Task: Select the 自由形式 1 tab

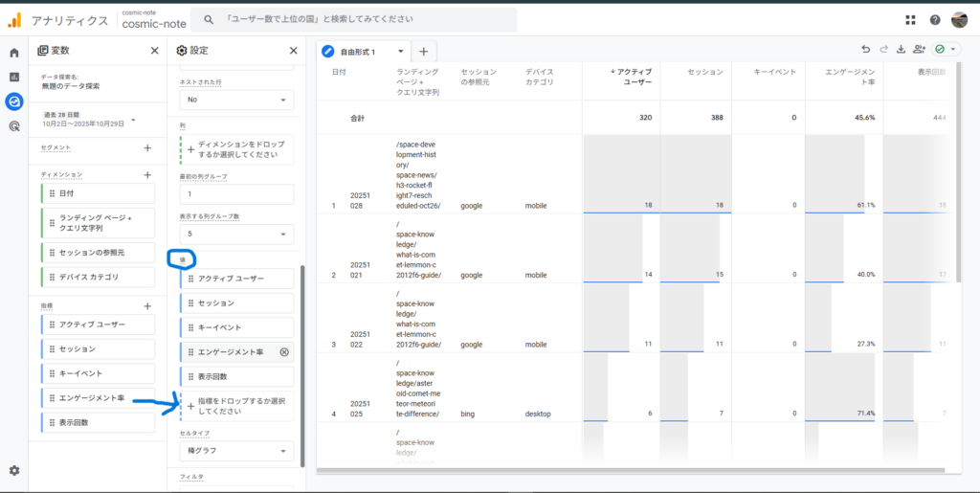Action: click(364, 51)
